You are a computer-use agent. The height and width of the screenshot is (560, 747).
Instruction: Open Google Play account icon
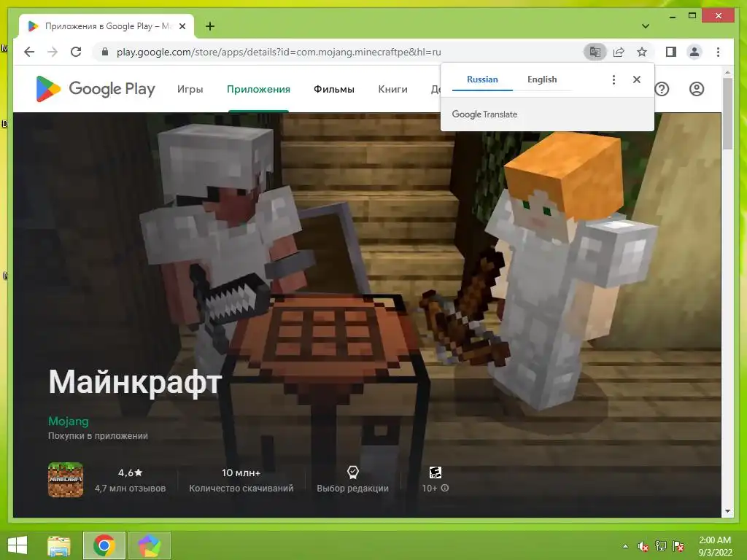[697, 89]
